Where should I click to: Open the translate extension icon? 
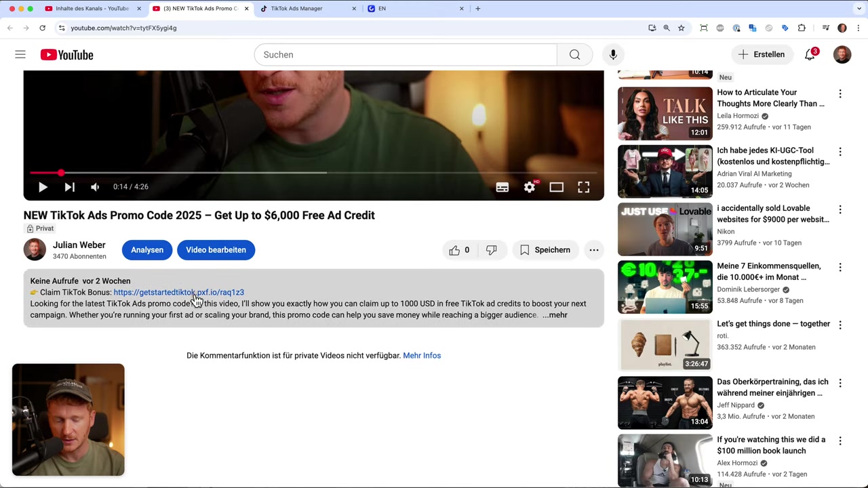[753, 28]
